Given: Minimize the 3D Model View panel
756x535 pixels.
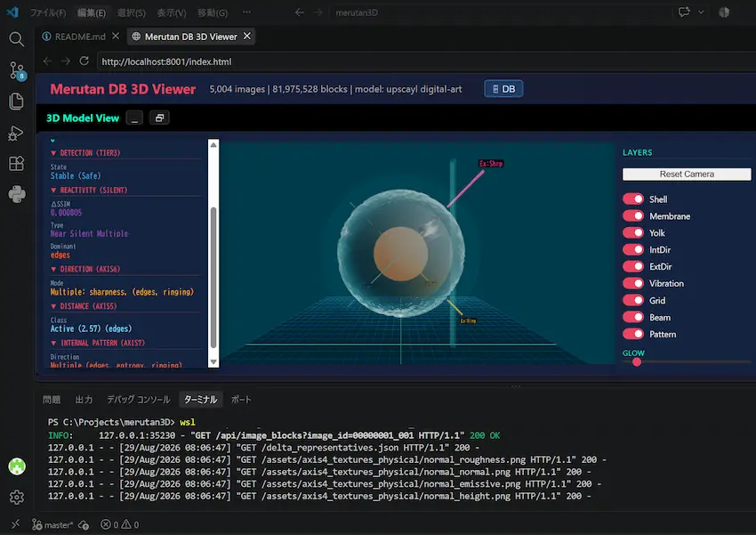Looking at the screenshot, I should point(134,118).
